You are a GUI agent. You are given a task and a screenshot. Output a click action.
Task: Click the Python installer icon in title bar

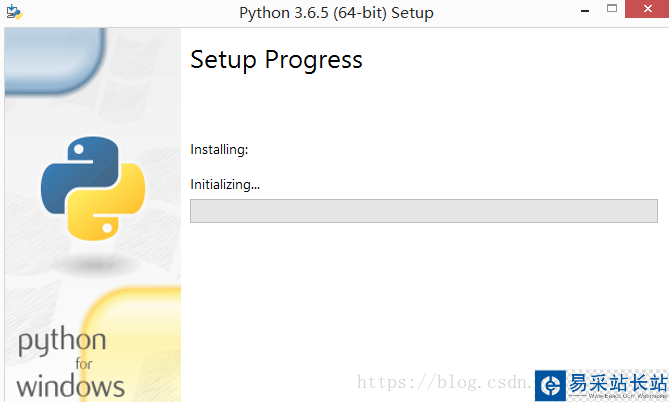click(14, 13)
